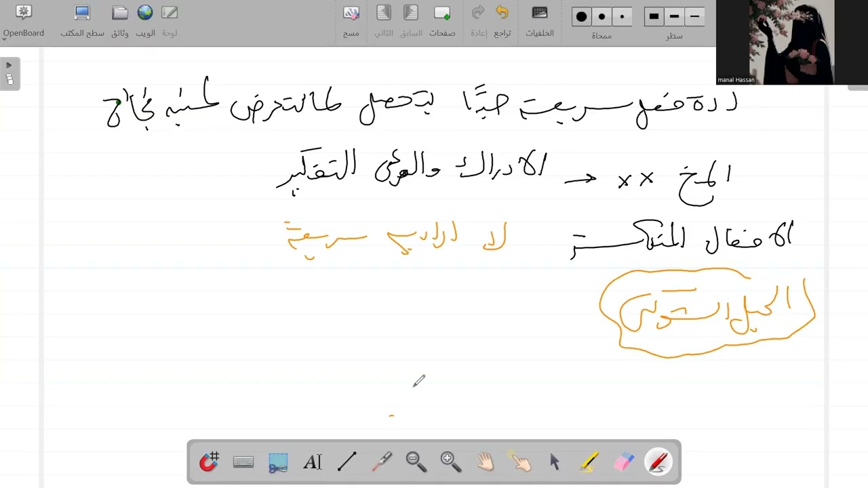
Task: Click the zoom out magnifier tool
Action: 416,462
